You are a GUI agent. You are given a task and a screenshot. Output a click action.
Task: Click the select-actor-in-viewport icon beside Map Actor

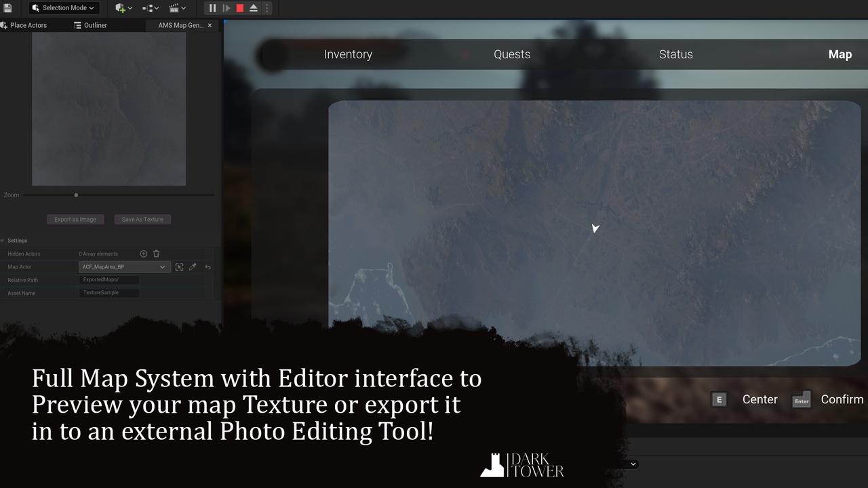[179, 267]
